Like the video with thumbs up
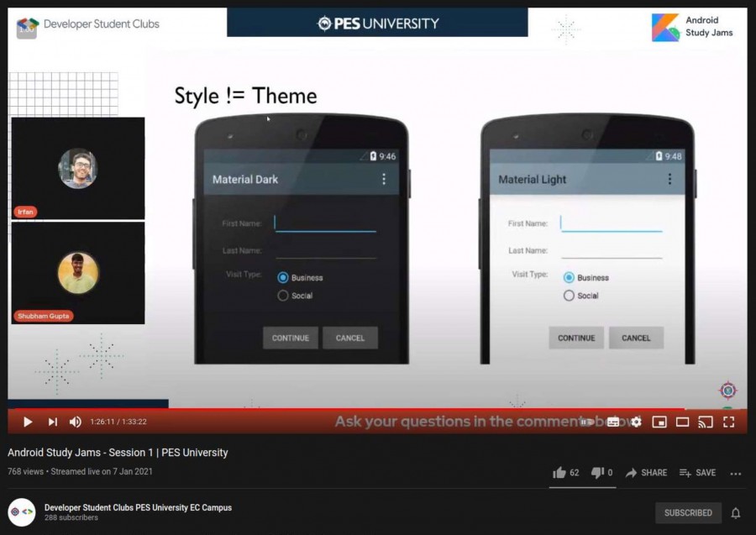Viewport: 756px width, 535px height. 559,473
